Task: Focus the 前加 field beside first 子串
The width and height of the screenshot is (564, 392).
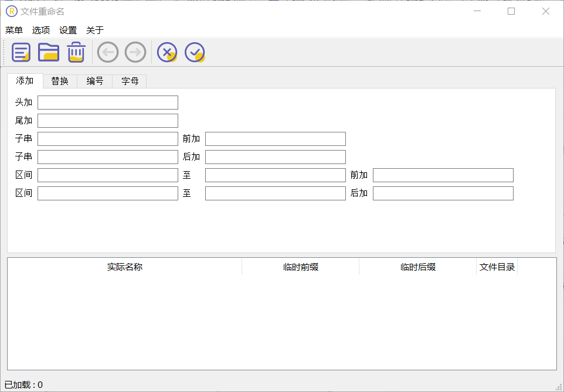Action: point(276,139)
